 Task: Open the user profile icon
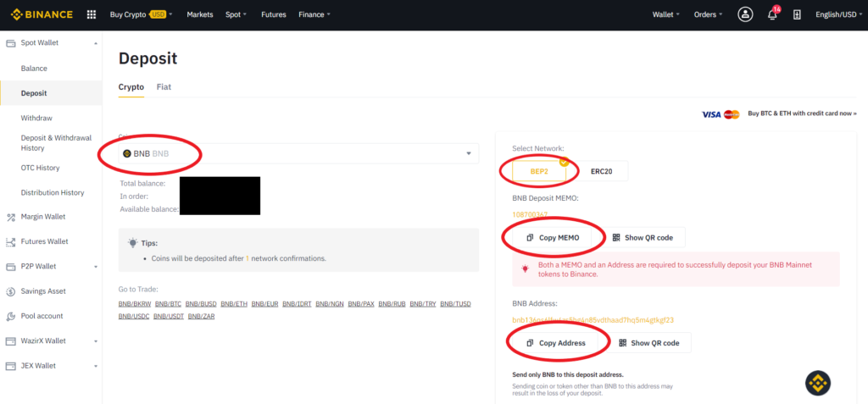point(745,14)
